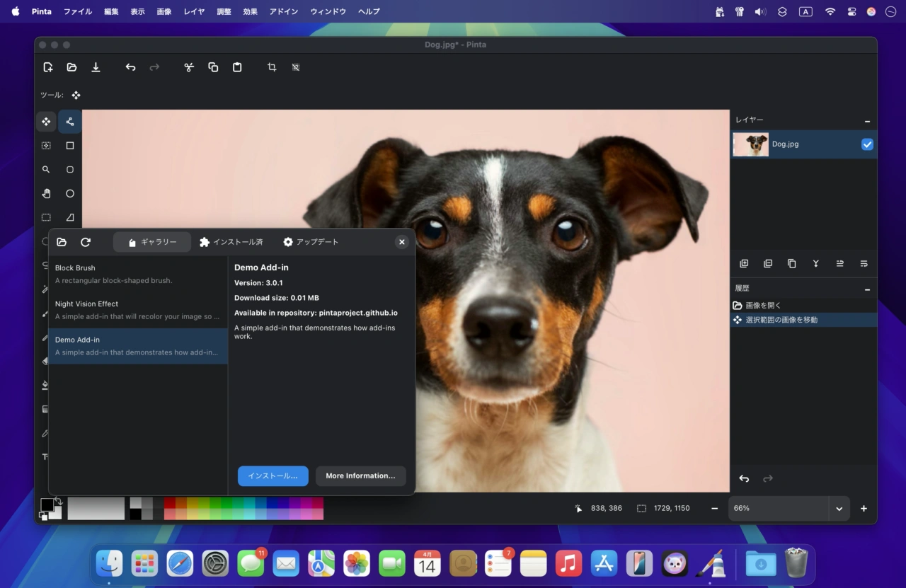906x588 pixels.
Task: Click the black primary color swatch
Action: 47,505
